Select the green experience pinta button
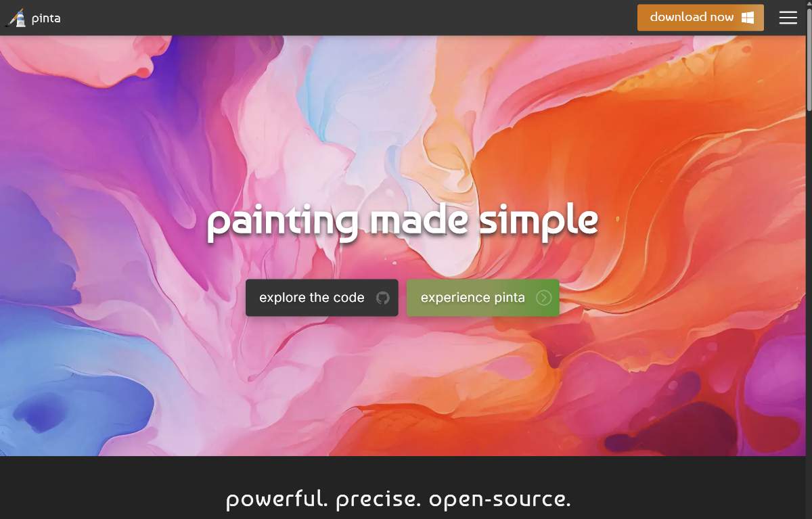The height and width of the screenshot is (519, 812). click(483, 298)
